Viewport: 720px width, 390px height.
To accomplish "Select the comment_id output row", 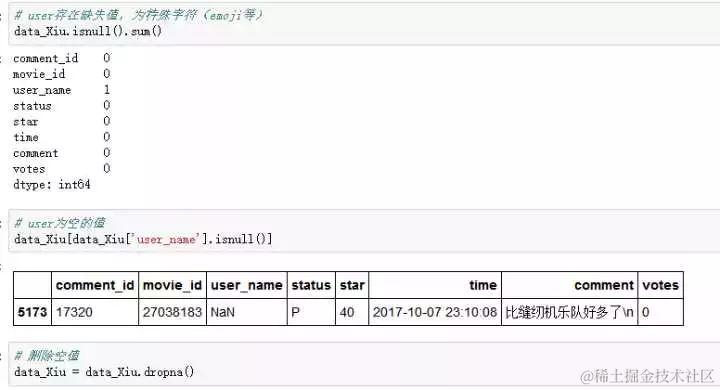I will click(62, 58).
